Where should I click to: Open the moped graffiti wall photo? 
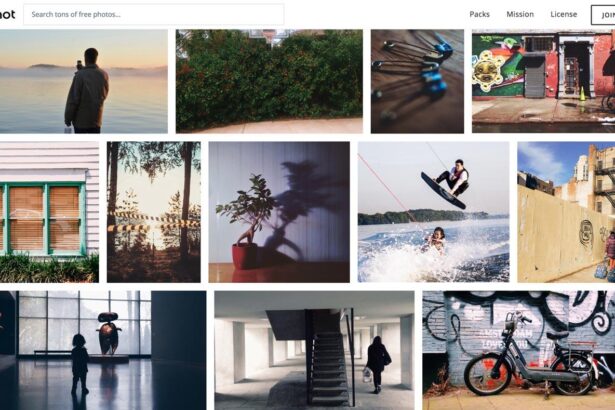tap(519, 350)
